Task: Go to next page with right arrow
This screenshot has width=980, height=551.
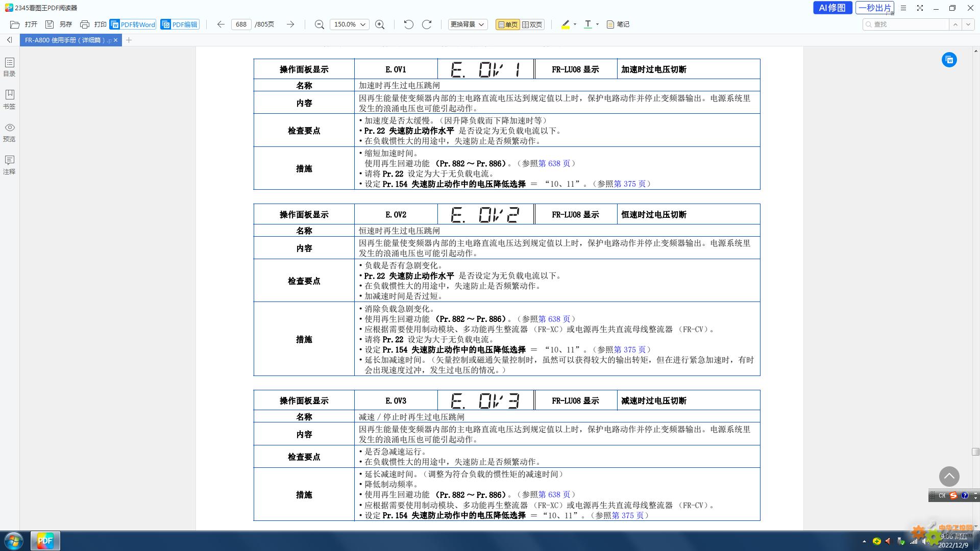Action: (x=290, y=24)
